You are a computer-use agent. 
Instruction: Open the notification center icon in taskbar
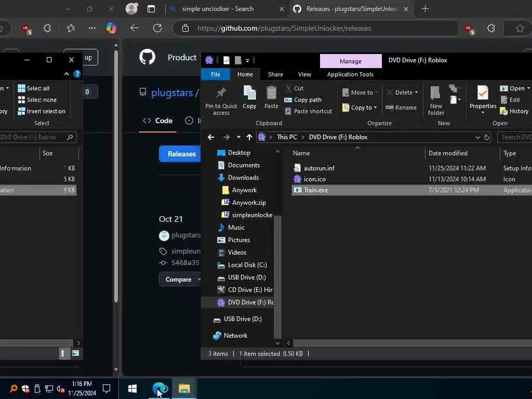[x=107, y=389]
